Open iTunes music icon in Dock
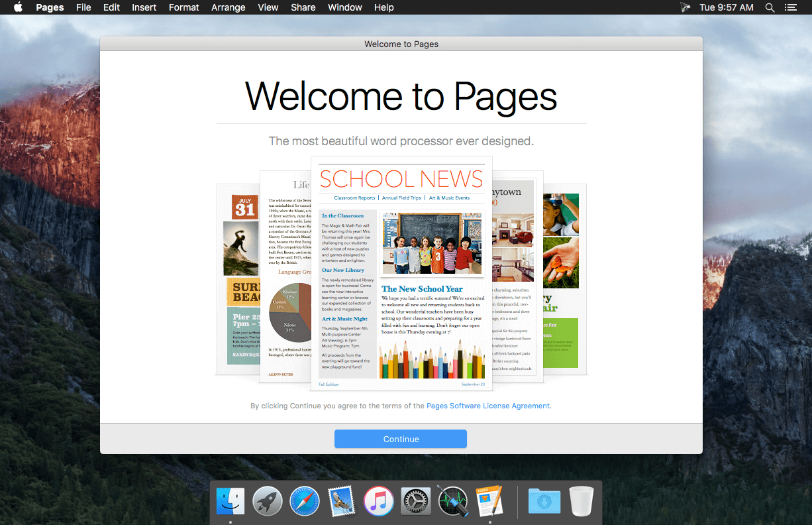Screen dimensions: 812x525 [379, 501]
